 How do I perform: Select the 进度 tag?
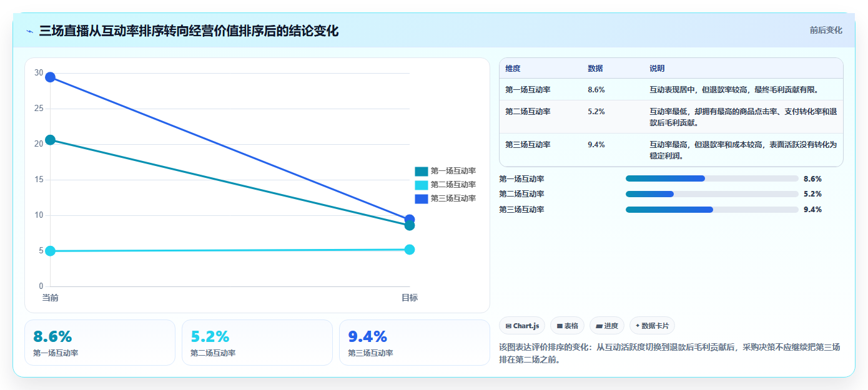point(607,326)
